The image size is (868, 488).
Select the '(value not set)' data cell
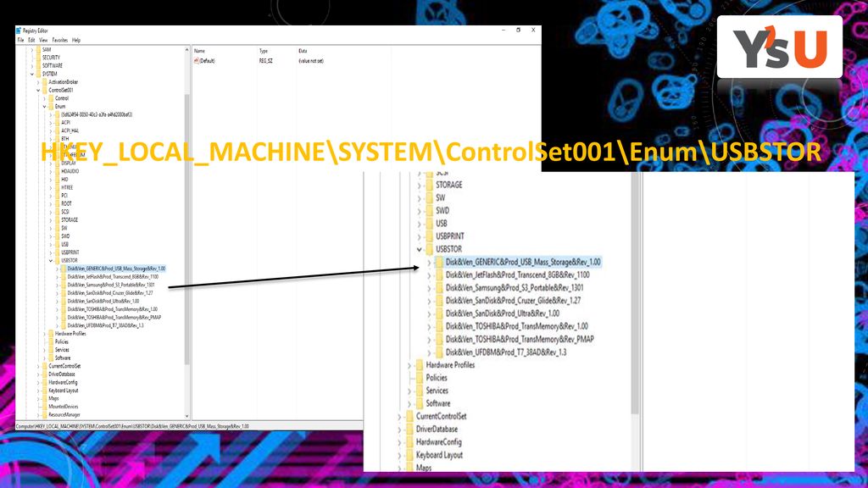[x=311, y=61]
